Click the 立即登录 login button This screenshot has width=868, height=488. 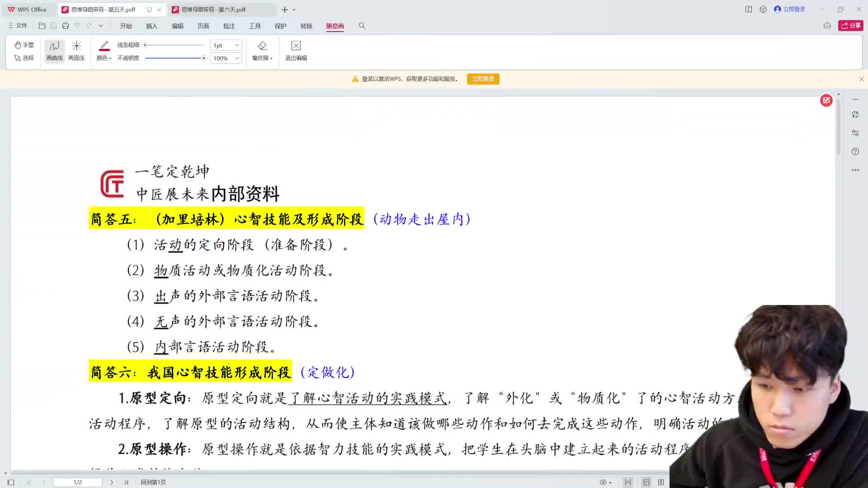coord(483,79)
